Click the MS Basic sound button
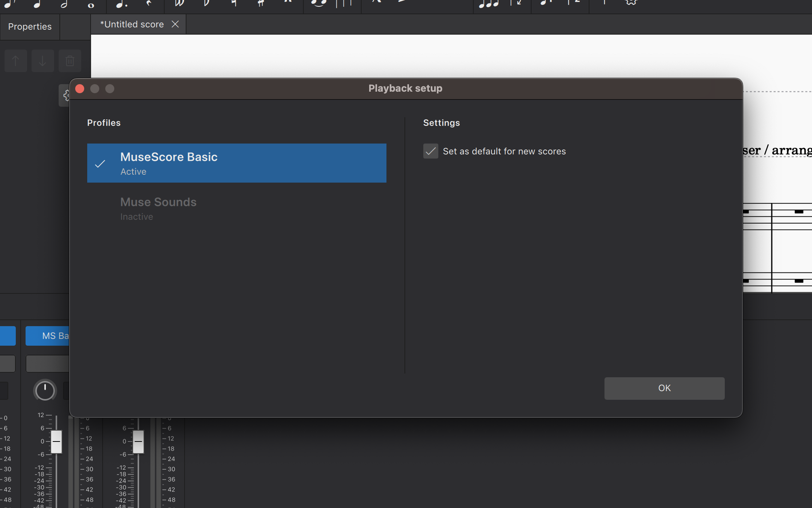This screenshot has height=508, width=812. pos(47,336)
